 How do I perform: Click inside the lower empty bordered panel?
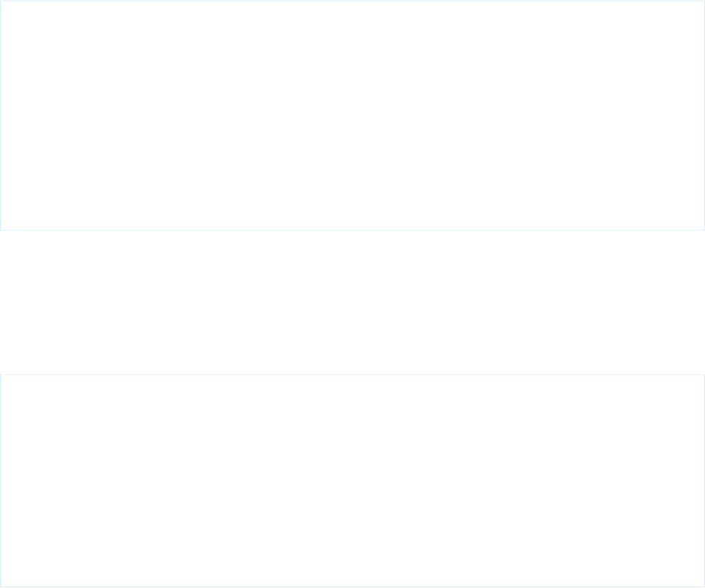(352, 481)
